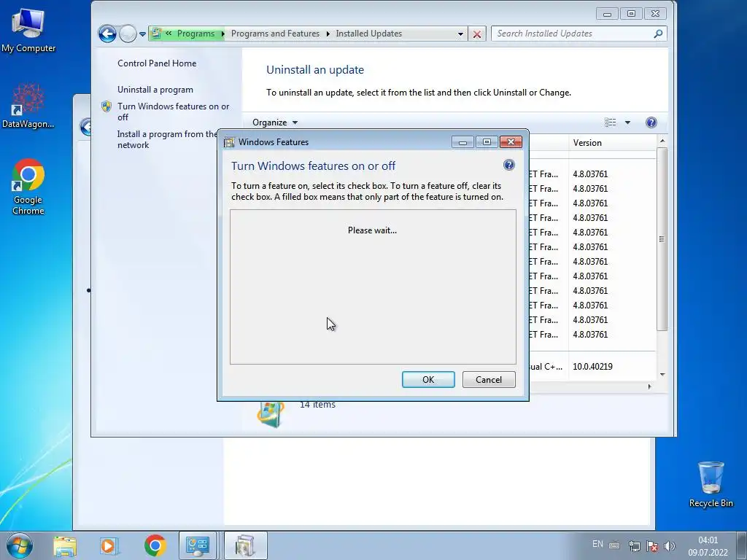Click Turn Windows features on or off link
Screen dimensions: 747x560
coord(174,112)
